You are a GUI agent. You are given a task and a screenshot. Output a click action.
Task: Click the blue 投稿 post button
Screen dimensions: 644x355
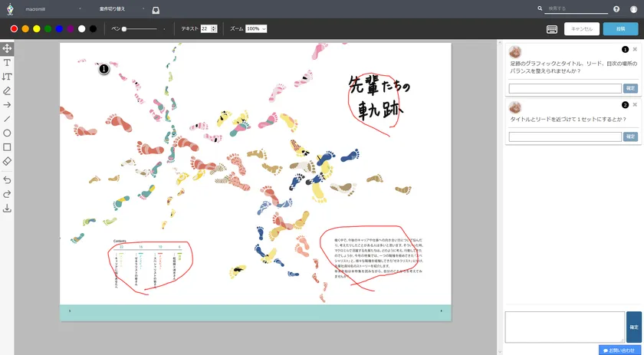coord(620,29)
